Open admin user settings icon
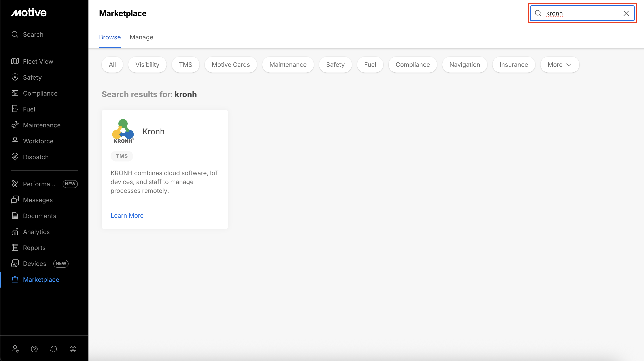This screenshot has height=361, width=644. click(x=15, y=349)
